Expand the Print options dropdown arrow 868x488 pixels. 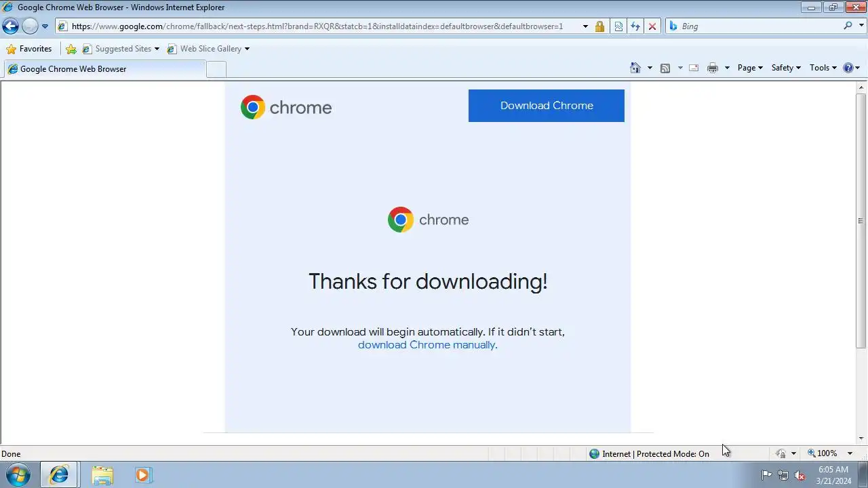coord(727,68)
